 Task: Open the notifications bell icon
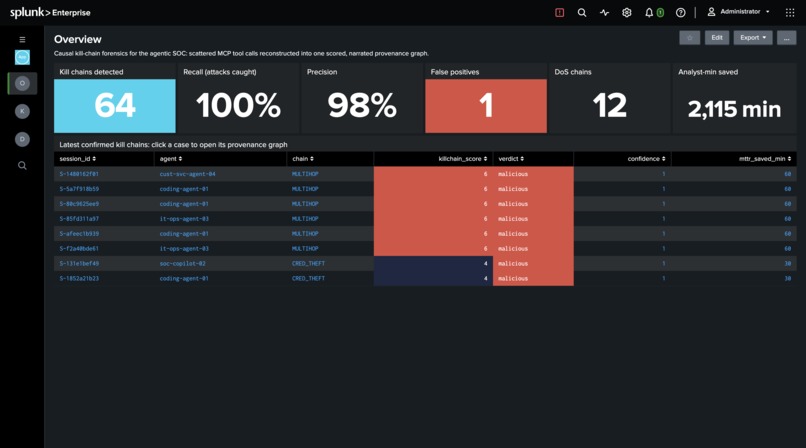[x=649, y=12]
